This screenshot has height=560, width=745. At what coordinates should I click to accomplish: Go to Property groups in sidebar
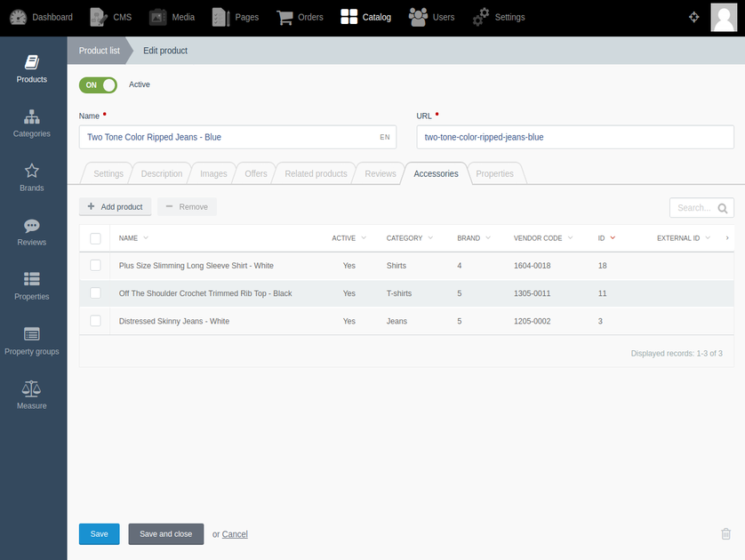32,341
